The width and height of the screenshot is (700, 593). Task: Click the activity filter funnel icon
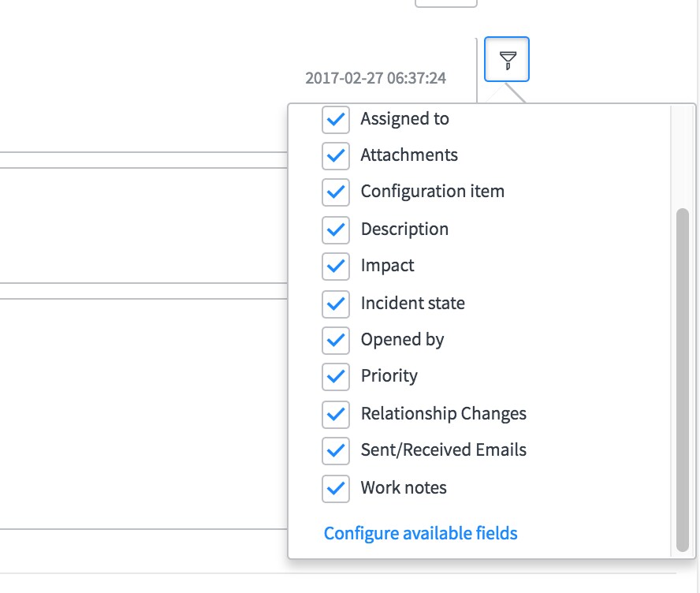(507, 59)
